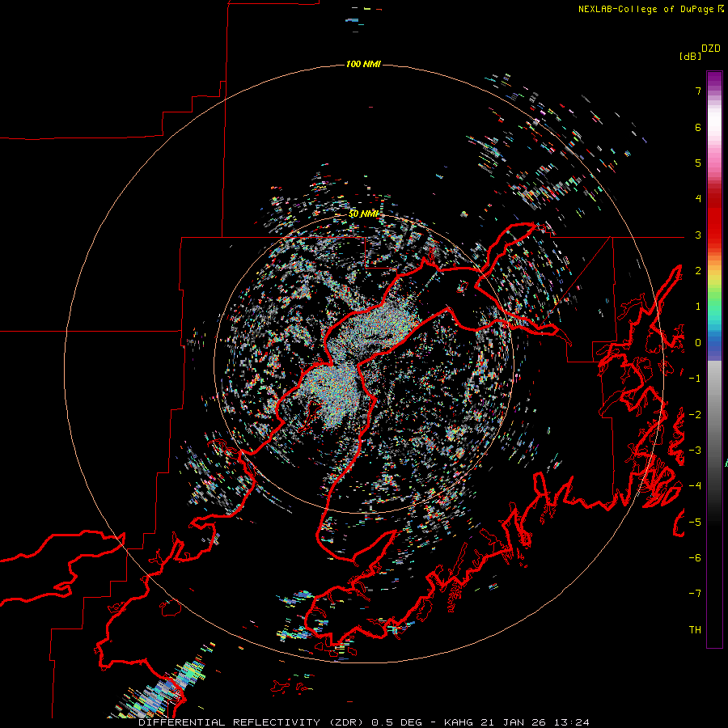Click the 3 dB scale label
Viewport: 728px width, 728px height.
click(698, 235)
